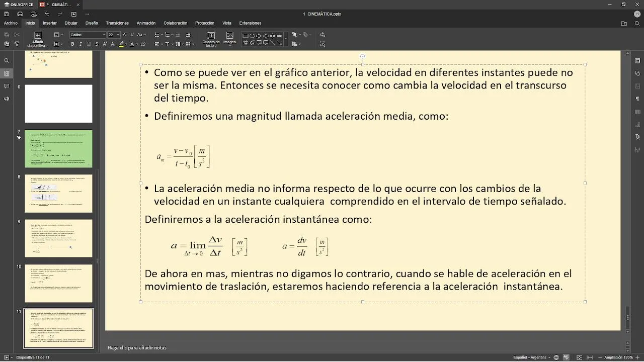Select the slide 8 thumbnail
This screenshot has width=644, height=362.
tap(58, 194)
